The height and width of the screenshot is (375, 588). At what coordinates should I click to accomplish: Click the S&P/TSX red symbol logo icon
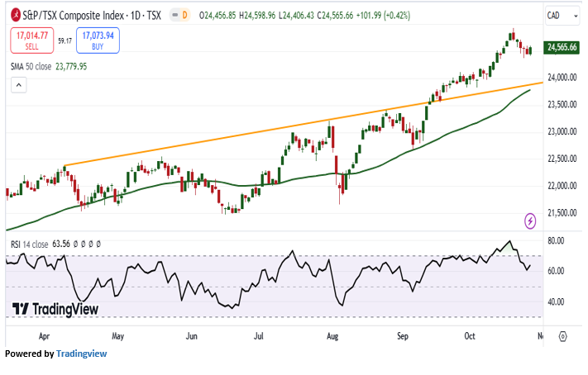[x=16, y=14]
